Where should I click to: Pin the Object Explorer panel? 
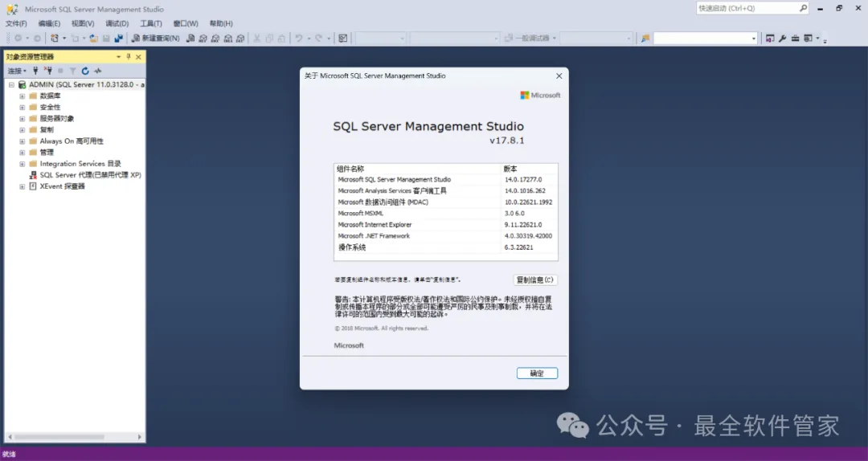[x=129, y=56]
